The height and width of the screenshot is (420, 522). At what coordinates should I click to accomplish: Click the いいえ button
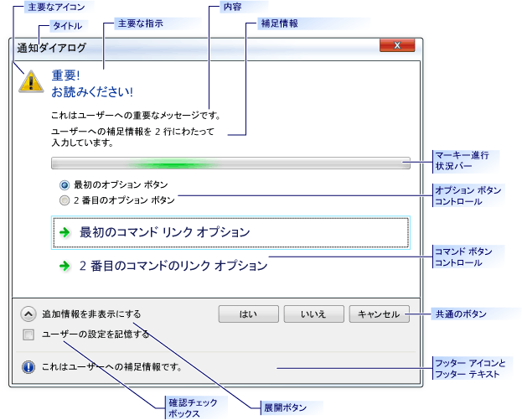click(313, 314)
